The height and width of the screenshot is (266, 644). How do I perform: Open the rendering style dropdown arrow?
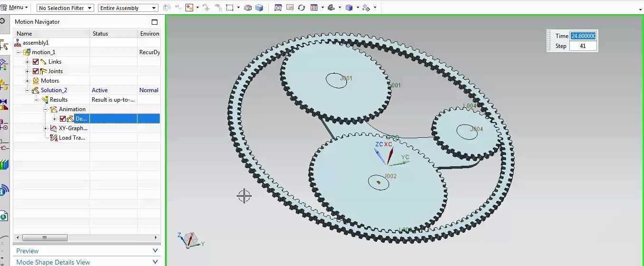click(358, 8)
